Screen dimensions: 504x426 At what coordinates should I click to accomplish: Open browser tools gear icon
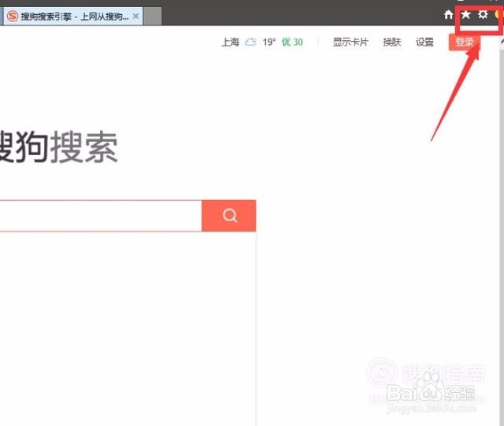point(483,14)
